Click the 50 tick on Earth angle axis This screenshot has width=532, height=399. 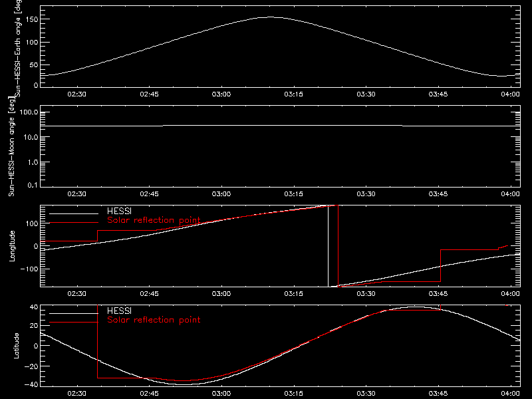pos(34,65)
